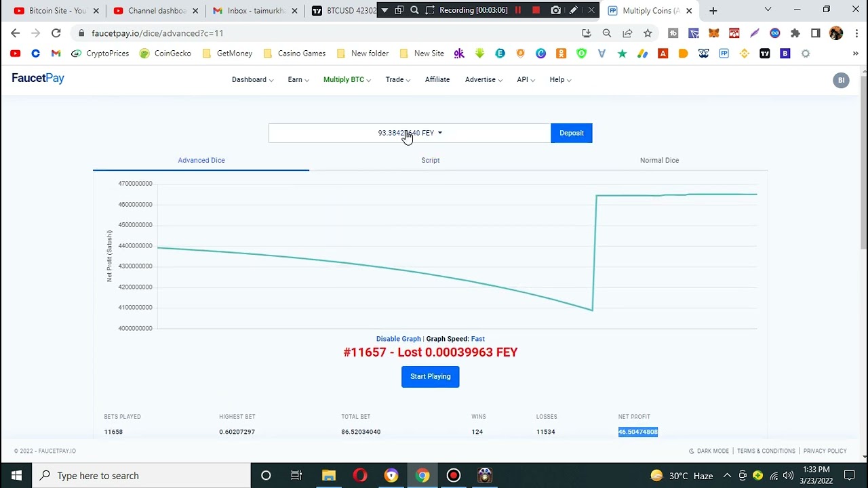
Task: Change graph speed via Fast link
Action: [478, 339]
